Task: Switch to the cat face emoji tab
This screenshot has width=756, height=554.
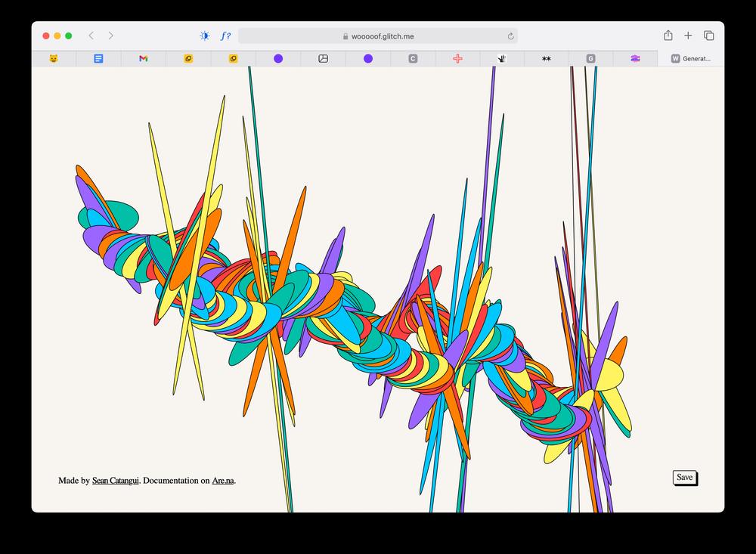Action: click(54, 59)
